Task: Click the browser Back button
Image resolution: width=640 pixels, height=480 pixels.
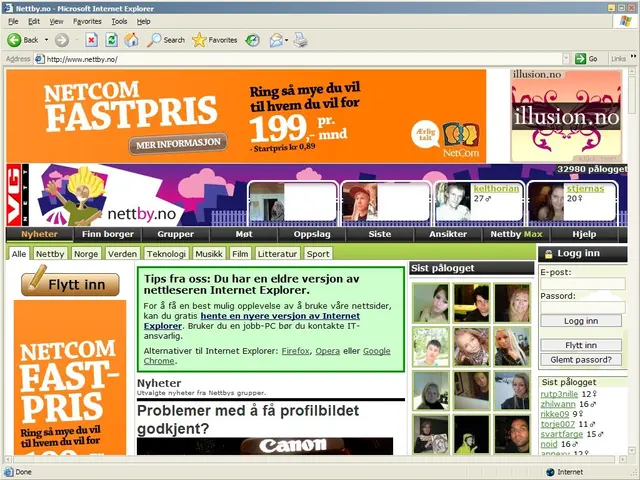Action: tap(22, 40)
